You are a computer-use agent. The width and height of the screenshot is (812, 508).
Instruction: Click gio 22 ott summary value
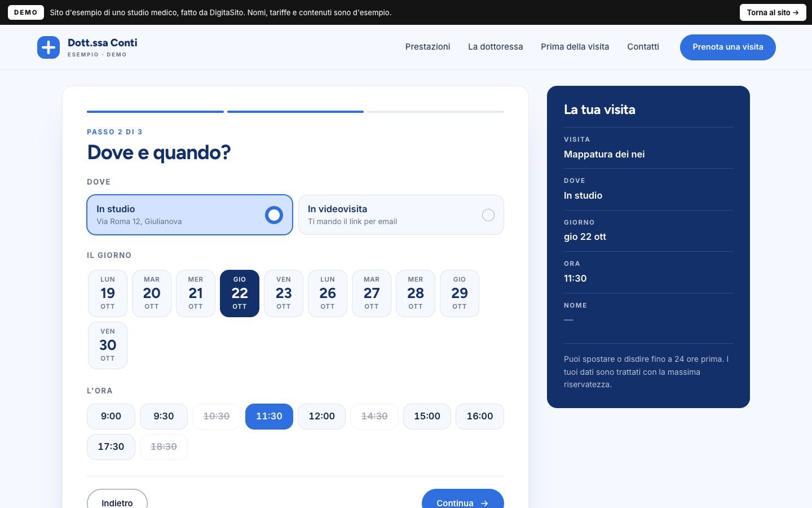pos(585,237)
